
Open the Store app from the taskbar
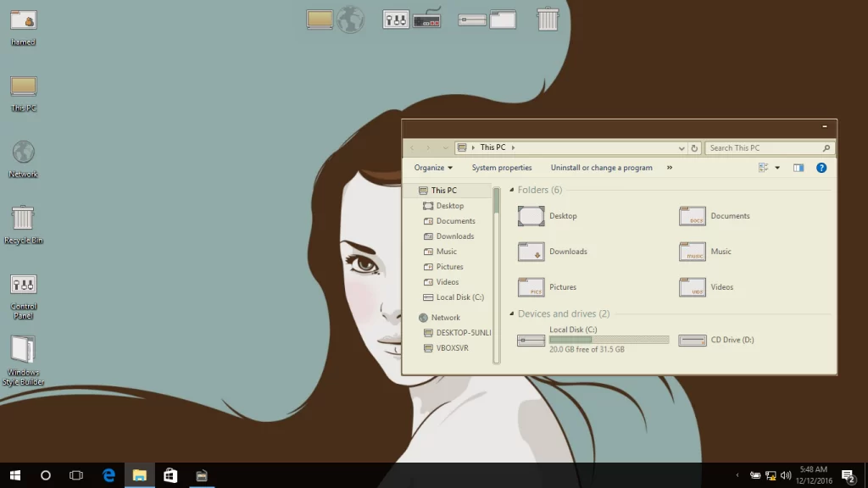(x=170, y=475)
